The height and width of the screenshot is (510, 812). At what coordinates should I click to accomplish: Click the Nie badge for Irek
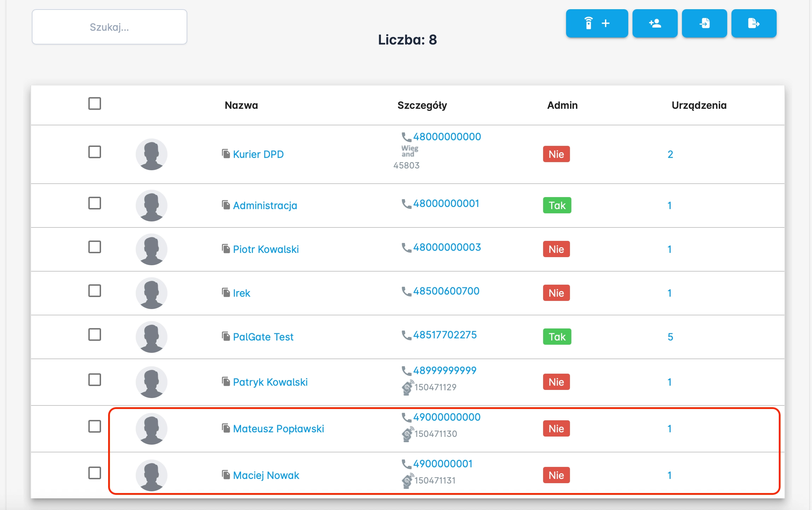[x=556, y=293]
